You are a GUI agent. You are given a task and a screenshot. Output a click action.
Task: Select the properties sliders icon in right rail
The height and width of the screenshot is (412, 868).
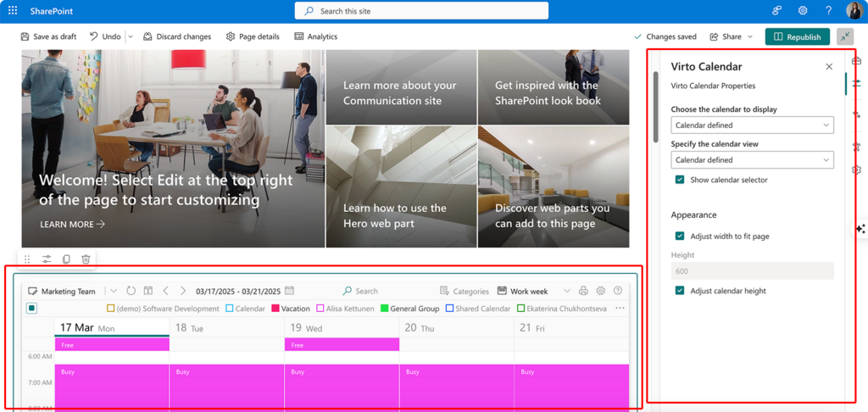tap(856, 84)
